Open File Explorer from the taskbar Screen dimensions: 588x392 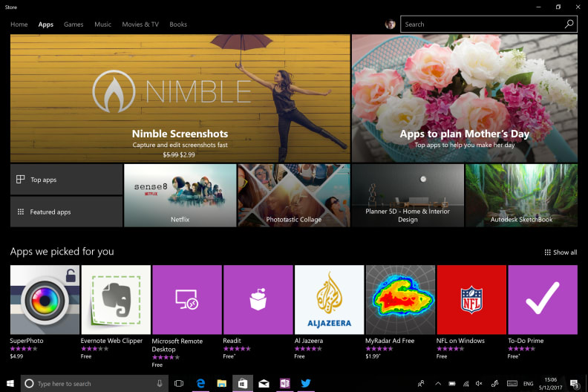(222, 383)
